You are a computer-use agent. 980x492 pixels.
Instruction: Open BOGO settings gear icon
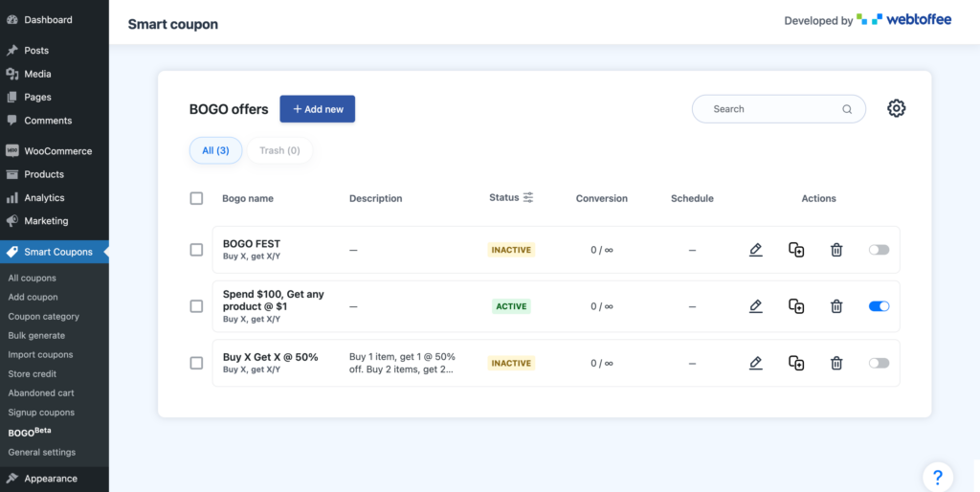896,108
